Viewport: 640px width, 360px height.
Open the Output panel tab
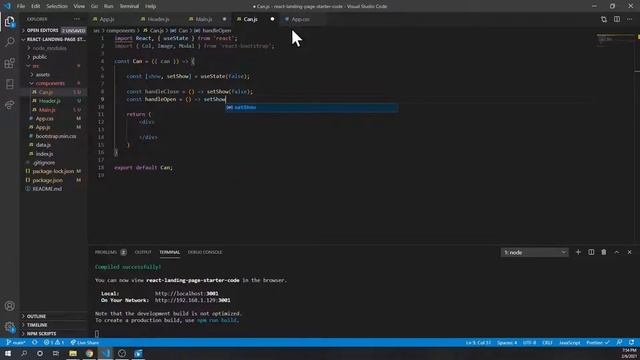point(143,252)
